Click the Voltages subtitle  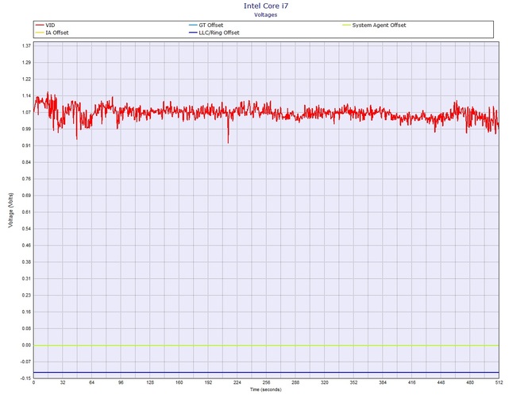[266, 14]
